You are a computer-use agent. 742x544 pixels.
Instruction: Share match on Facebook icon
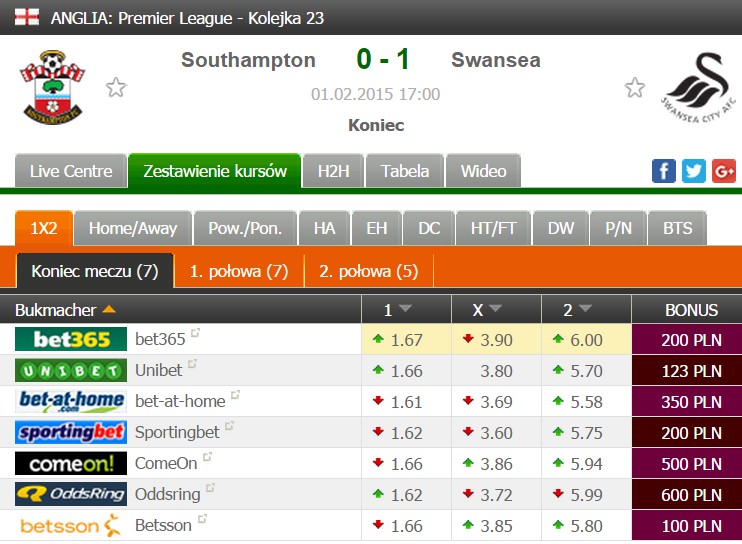point(663,171)
